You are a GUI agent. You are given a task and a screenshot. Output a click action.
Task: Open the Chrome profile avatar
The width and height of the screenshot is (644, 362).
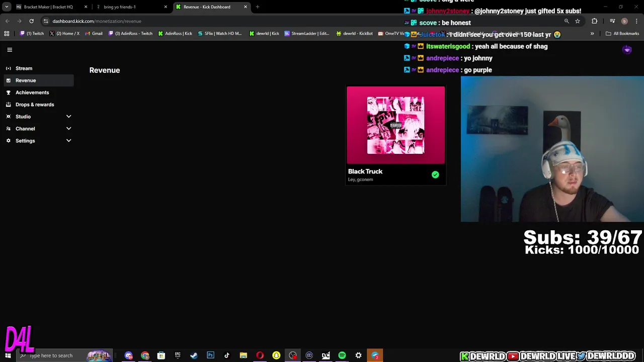(x=624, y=21)
